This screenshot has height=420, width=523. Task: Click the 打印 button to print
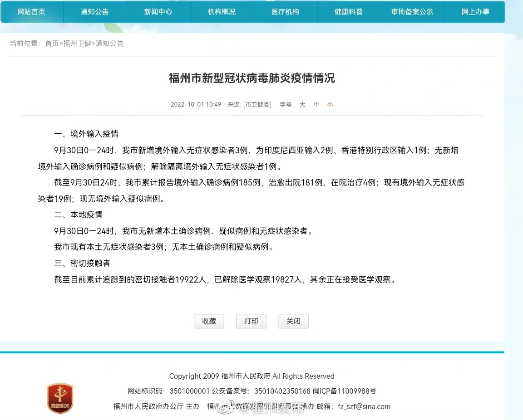pos(251,321)
